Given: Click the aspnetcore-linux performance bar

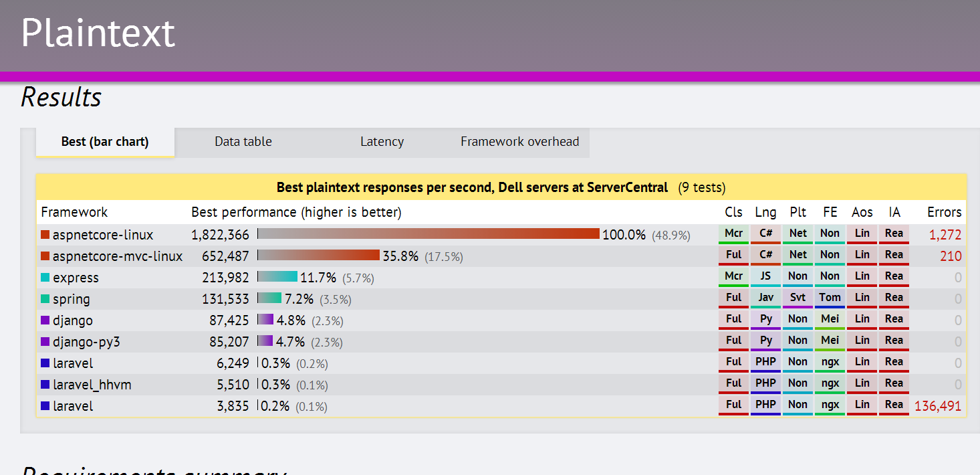Looking at the screenshot, I should click(428, 233).
